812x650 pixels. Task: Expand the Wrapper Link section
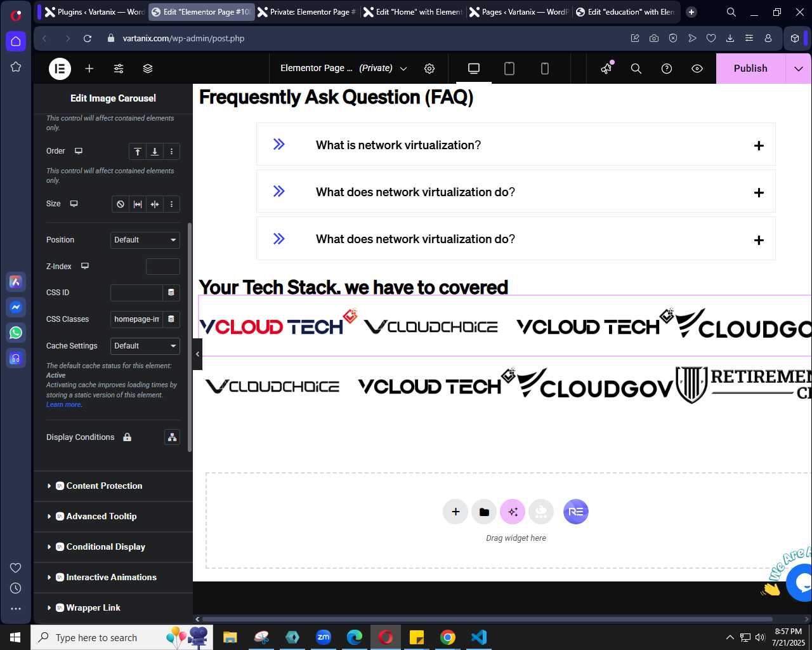113,608
